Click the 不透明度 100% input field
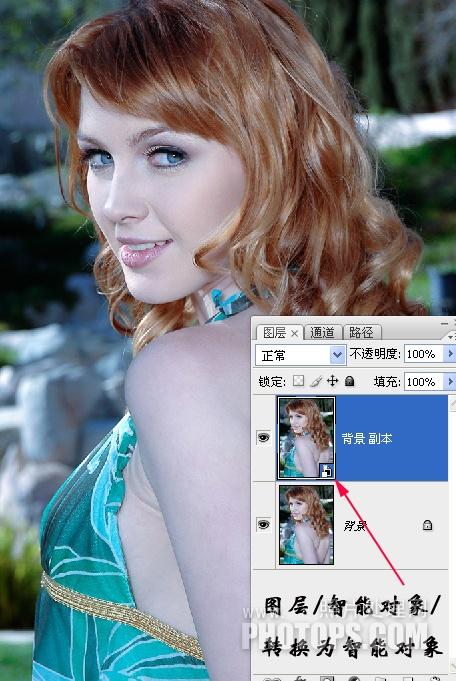The image size is (456, 681). [x=424, y=354]
